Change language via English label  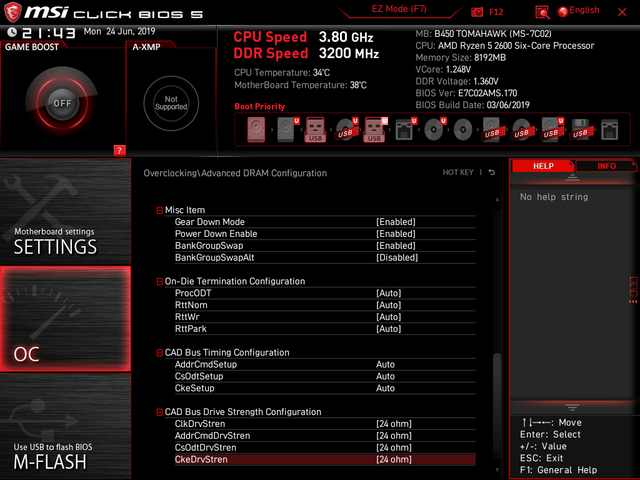[x=584, y=10]
